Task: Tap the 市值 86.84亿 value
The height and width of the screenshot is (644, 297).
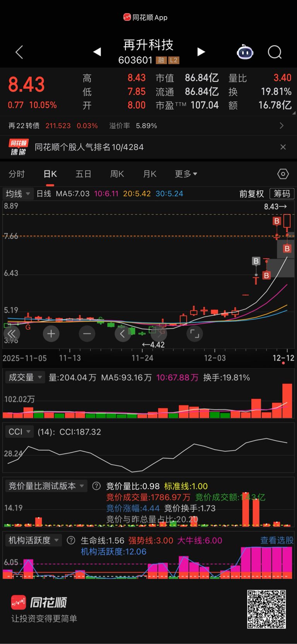Action: click(x=201, y=78)
